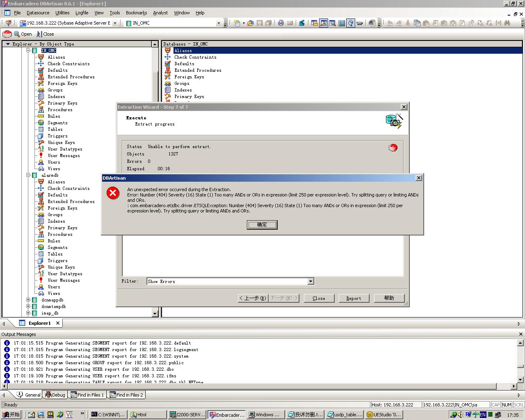
Task: Open the Bookmarks menu
Action: pyautogui.click(x=136, y=13)
